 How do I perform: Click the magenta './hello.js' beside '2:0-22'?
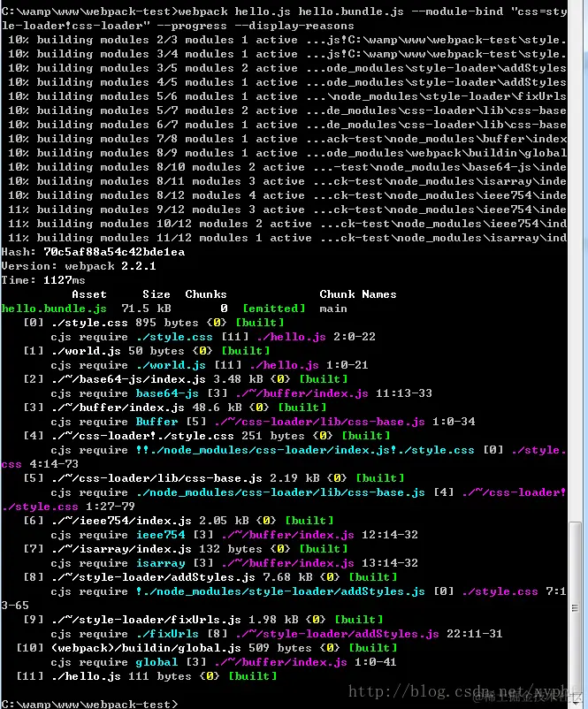pyautogui.click(x=291, y=337)
